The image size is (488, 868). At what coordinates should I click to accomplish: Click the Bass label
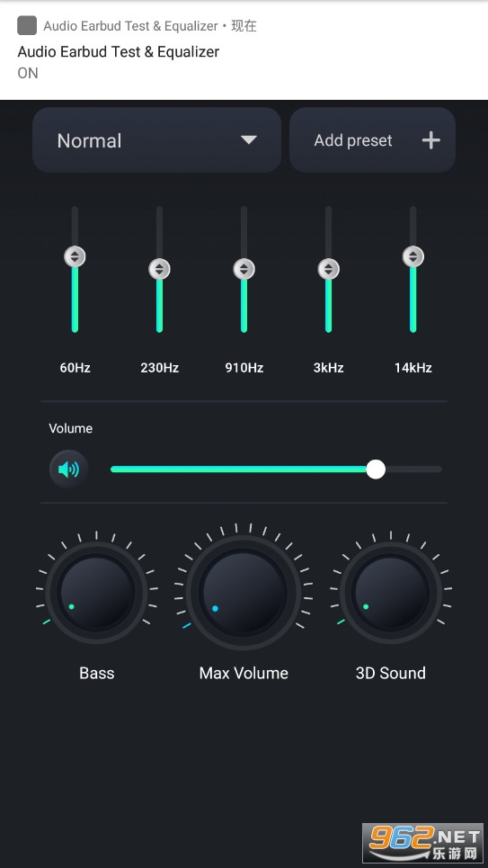tap(97, 673)
